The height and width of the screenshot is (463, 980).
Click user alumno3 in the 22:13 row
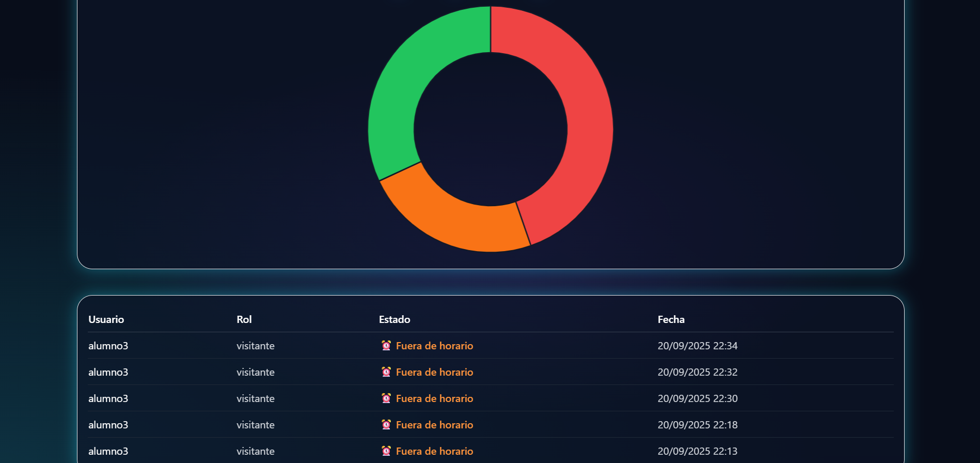[108, 451]
